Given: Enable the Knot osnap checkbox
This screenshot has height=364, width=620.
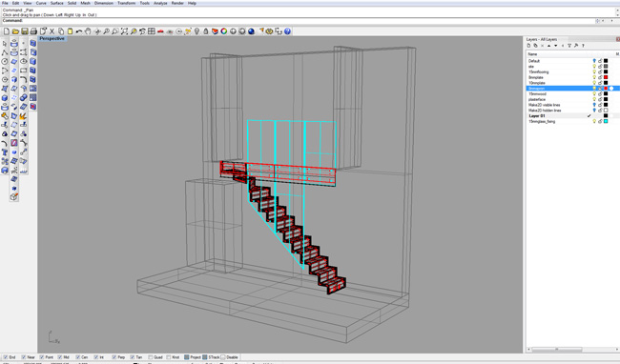Looking at the screenshot, I should coord(169,357).
